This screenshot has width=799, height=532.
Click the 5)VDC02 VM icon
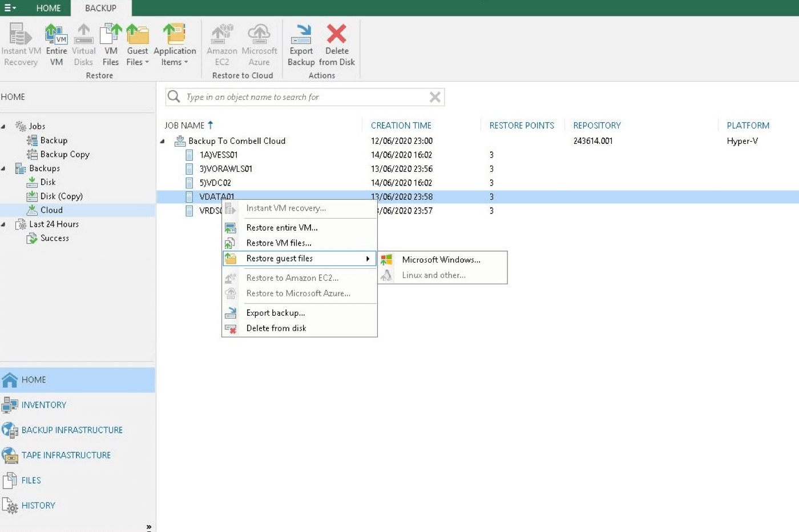coord(189,183)
